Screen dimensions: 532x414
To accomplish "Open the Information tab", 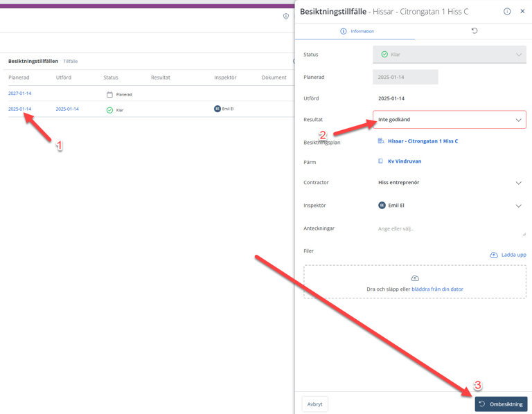I will 357,31.
